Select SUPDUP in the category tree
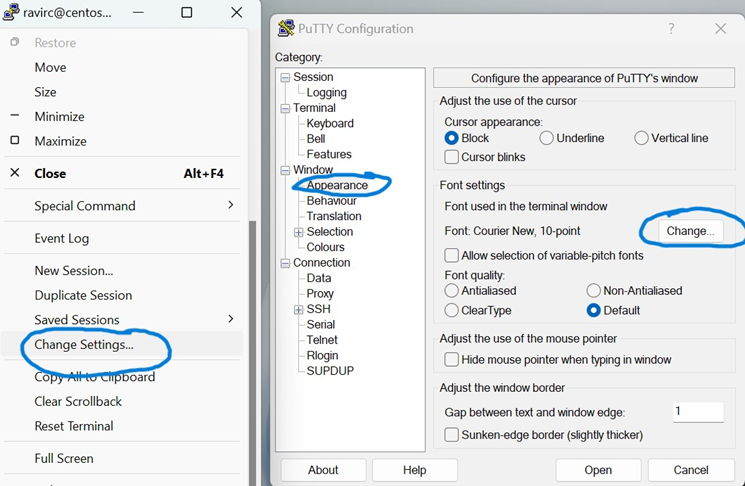This screenshot has width=745, height=486. click(x=330, y=371)
